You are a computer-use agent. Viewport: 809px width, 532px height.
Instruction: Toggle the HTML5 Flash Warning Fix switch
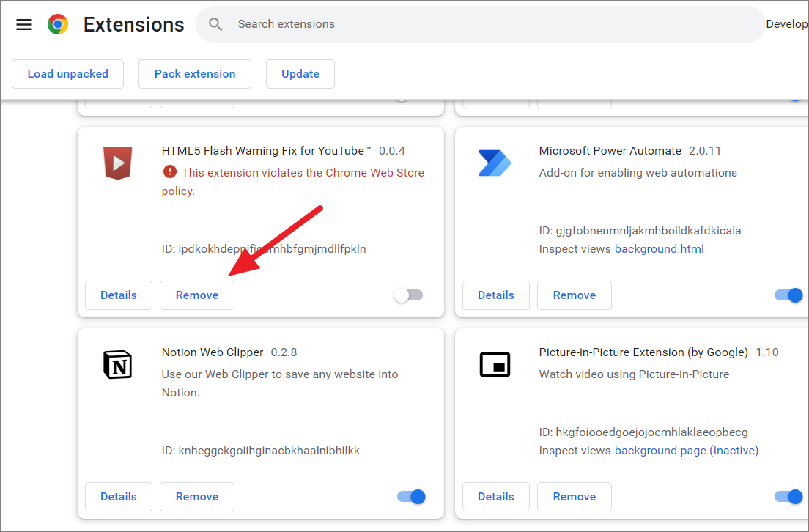click(408, 295)
